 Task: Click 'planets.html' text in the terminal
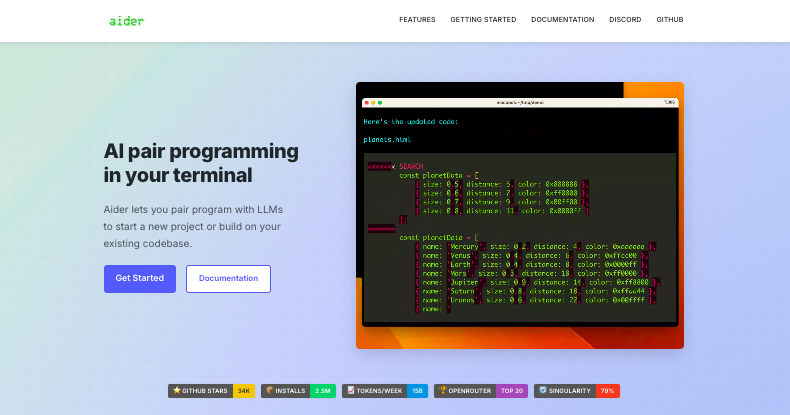(x=387, y=140)
